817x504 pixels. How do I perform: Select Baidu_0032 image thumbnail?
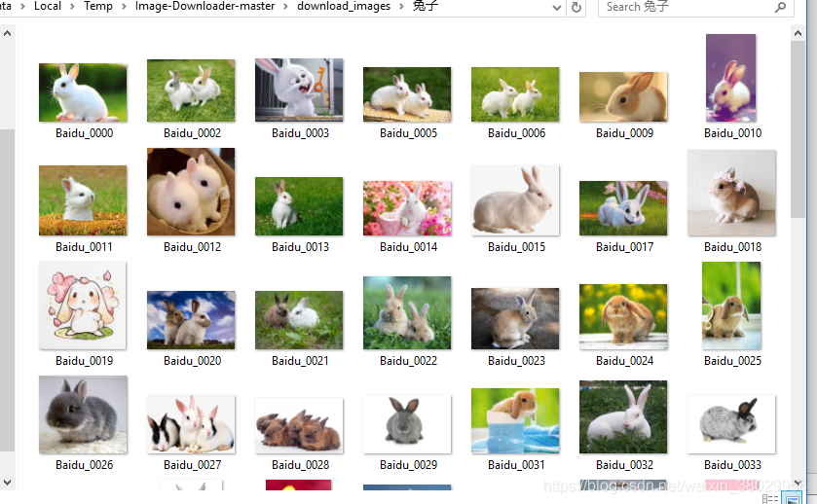623,416
